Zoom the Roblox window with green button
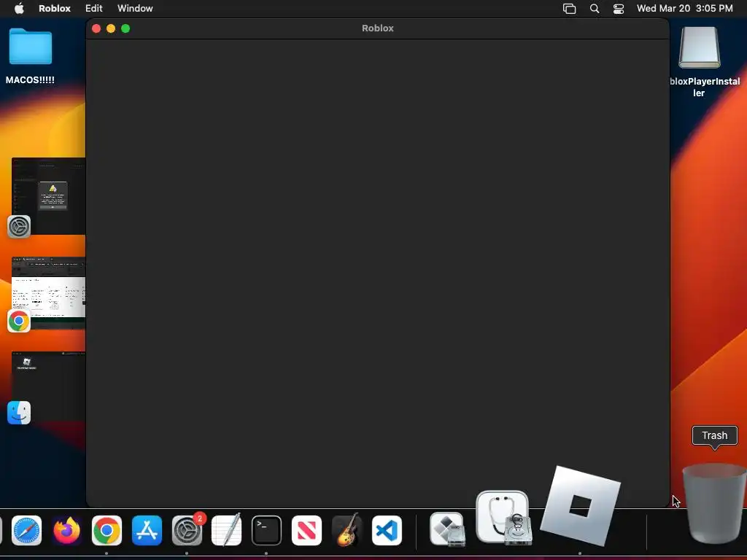 [125, 28]
